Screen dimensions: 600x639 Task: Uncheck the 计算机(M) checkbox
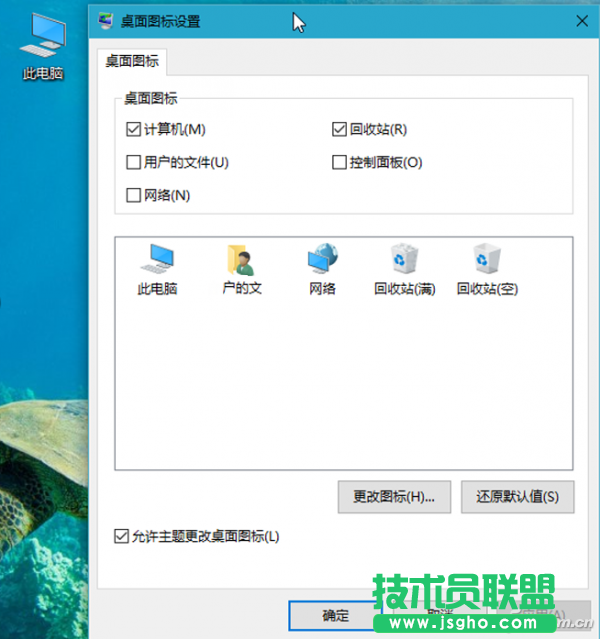(133, 129)
